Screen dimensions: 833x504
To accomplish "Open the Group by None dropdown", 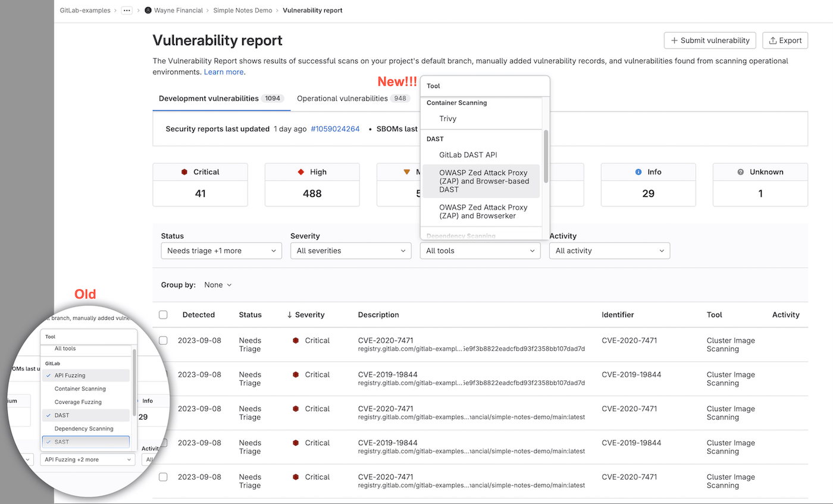I will (217, 284).
